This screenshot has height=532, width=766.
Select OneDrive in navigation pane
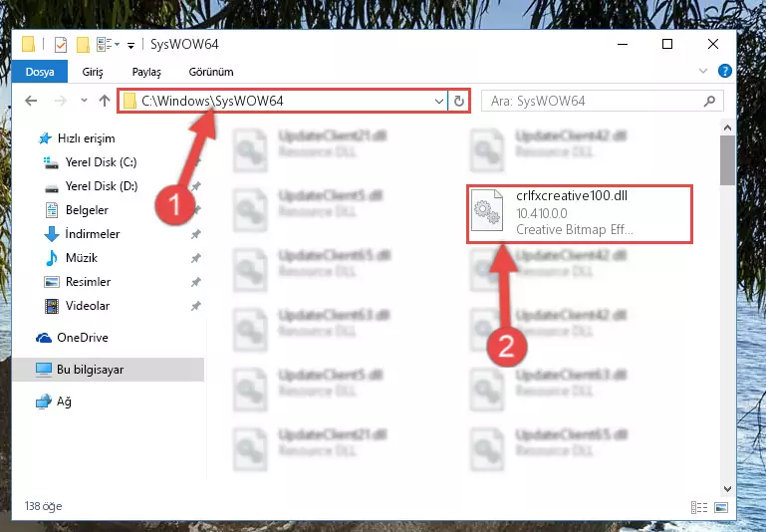82,338
